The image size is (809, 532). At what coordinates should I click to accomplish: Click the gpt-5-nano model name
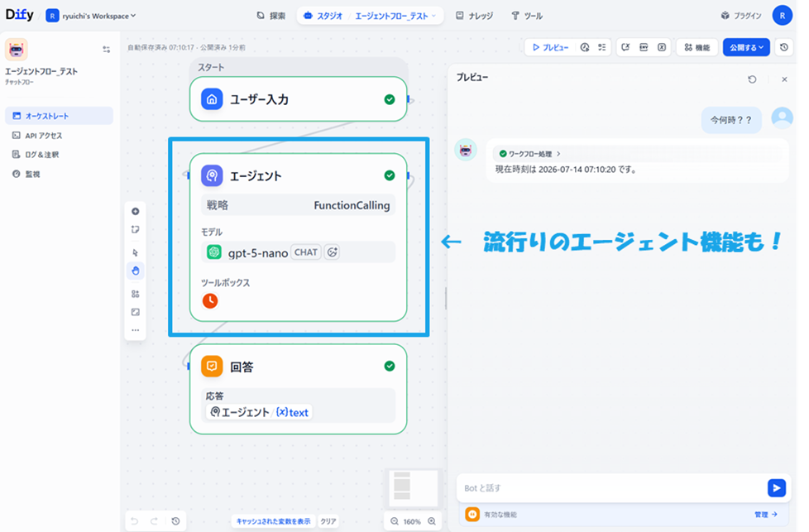[258, 253]
